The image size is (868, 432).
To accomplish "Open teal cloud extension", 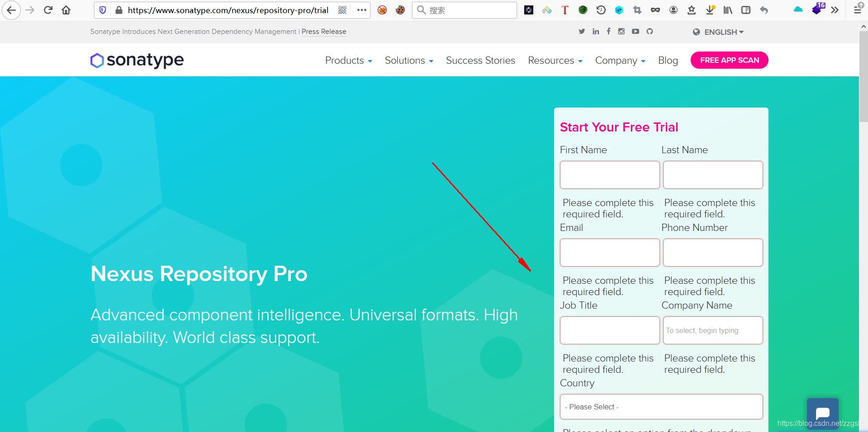I will point(798,9).
